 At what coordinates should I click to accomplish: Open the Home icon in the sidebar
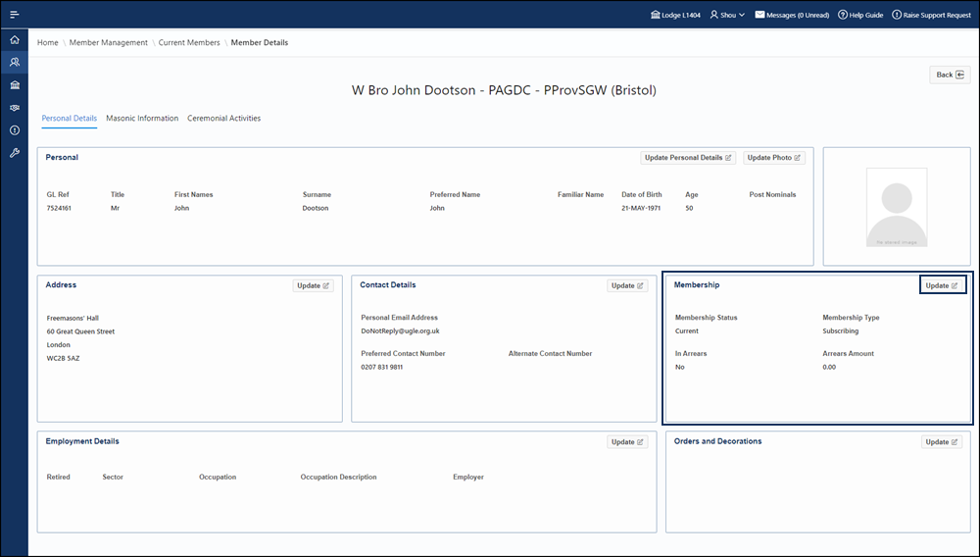click(15, 40)
